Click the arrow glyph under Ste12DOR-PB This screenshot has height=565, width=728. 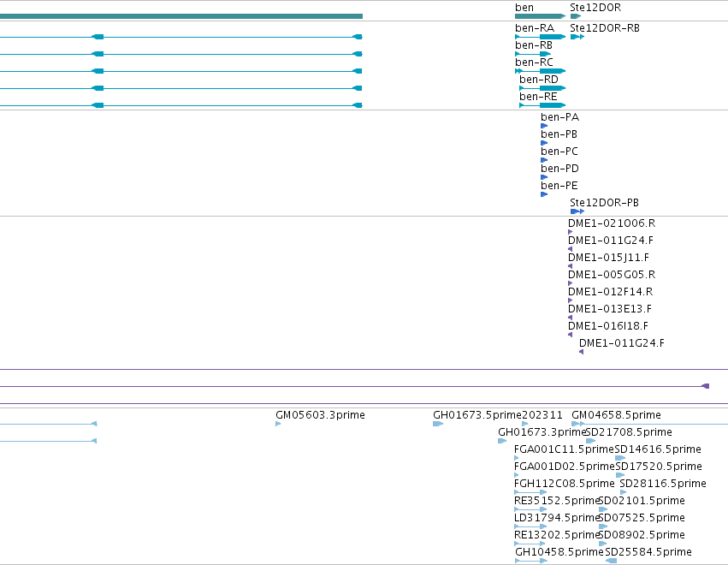pyautogui.click(x=577, y=211)
